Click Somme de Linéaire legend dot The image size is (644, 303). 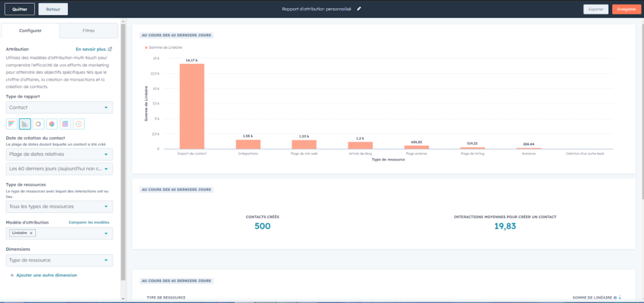(x=146, y=48)
